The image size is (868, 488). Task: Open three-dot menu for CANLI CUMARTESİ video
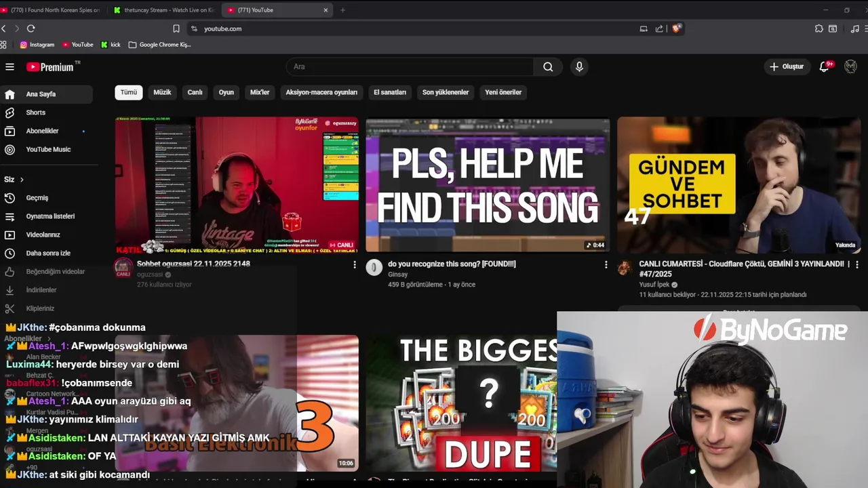coord(856,264)
